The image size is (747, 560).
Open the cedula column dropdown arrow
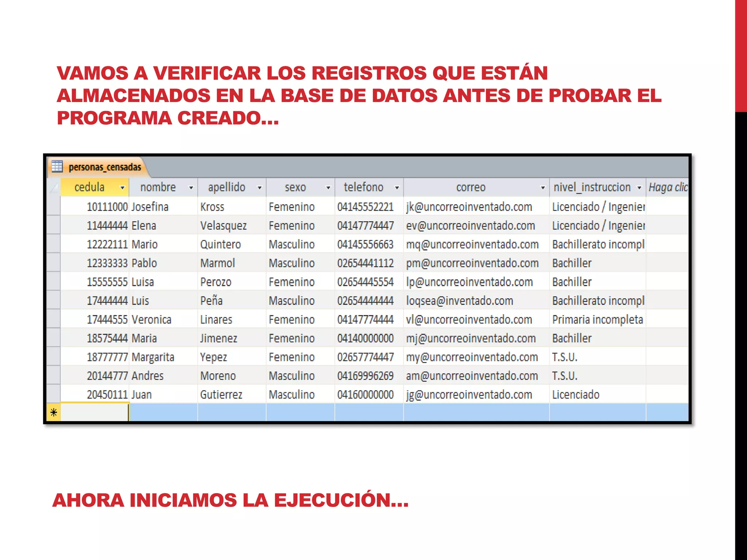pyautogui.click(x=123, y=188)
